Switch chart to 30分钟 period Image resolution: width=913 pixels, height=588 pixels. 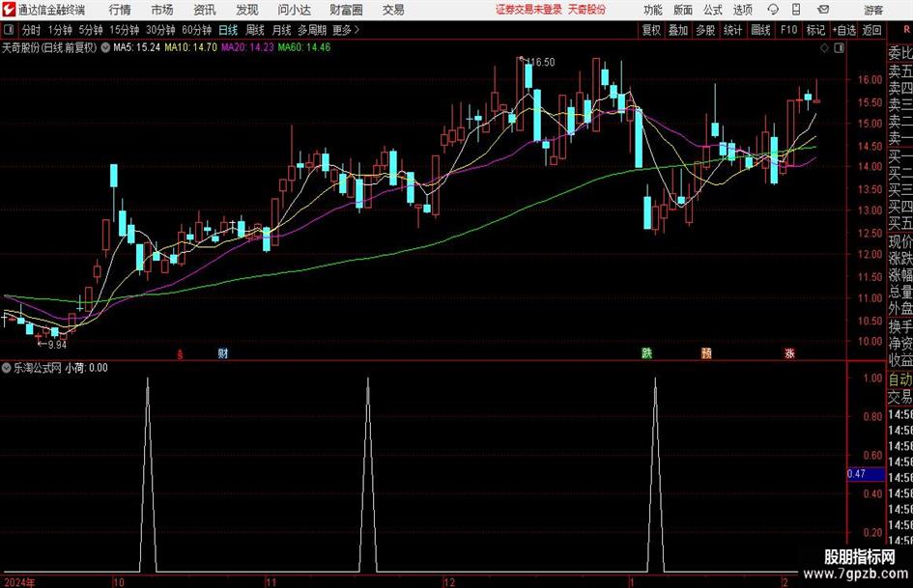point(160,30)
